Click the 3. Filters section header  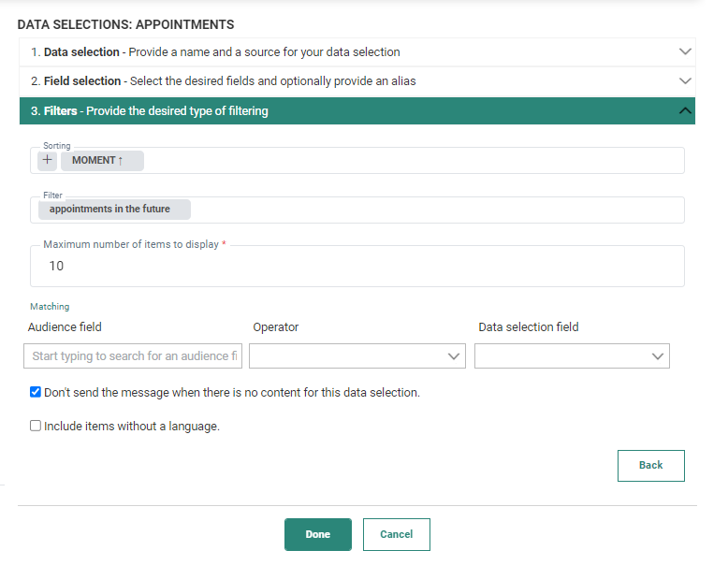[x=150, y=111]
